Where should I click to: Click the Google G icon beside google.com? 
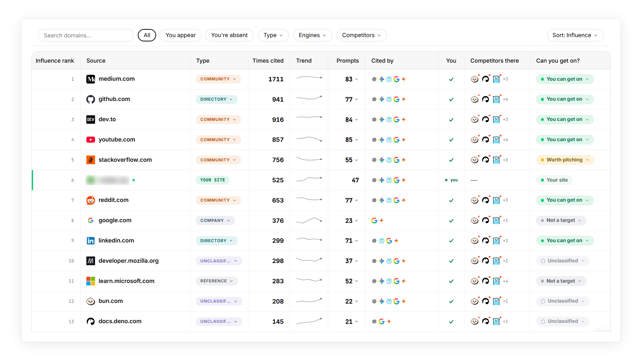pos(90,221)
